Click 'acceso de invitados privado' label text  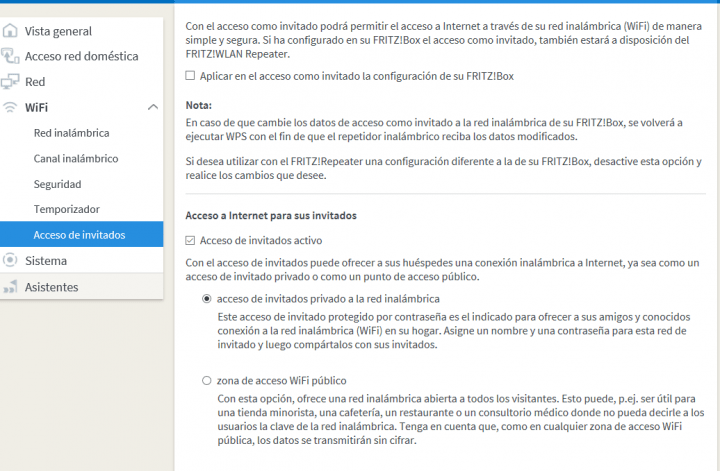(x=328, y=299)
